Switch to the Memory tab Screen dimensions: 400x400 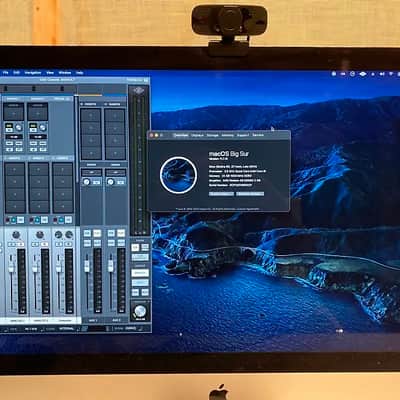[x=228, y=135]
